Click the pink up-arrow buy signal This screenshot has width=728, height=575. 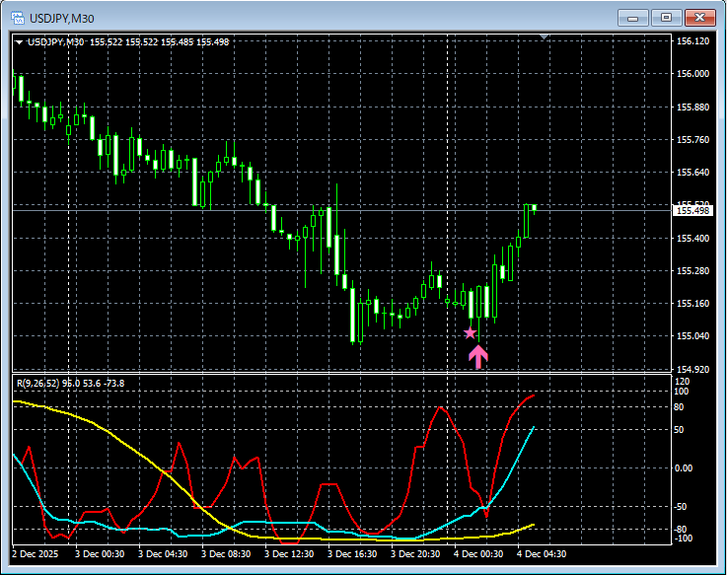click(478, 357)
